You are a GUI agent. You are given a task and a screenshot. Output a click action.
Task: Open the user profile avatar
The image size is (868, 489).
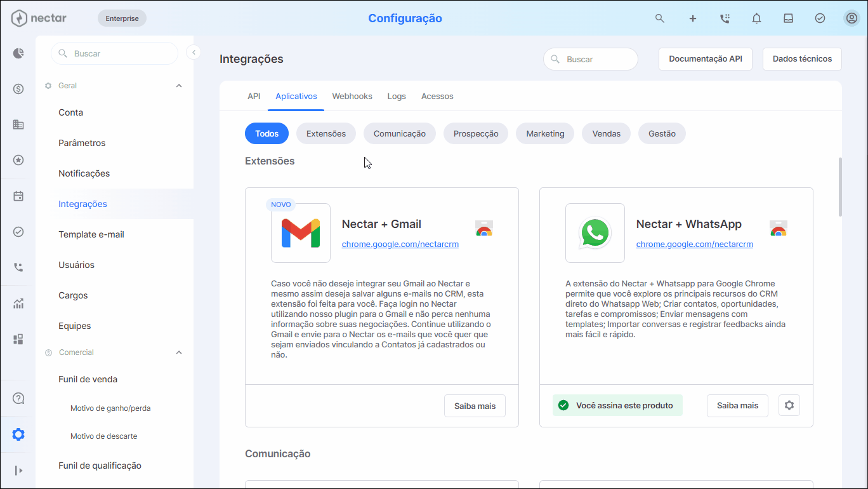(x=852, y=18)
